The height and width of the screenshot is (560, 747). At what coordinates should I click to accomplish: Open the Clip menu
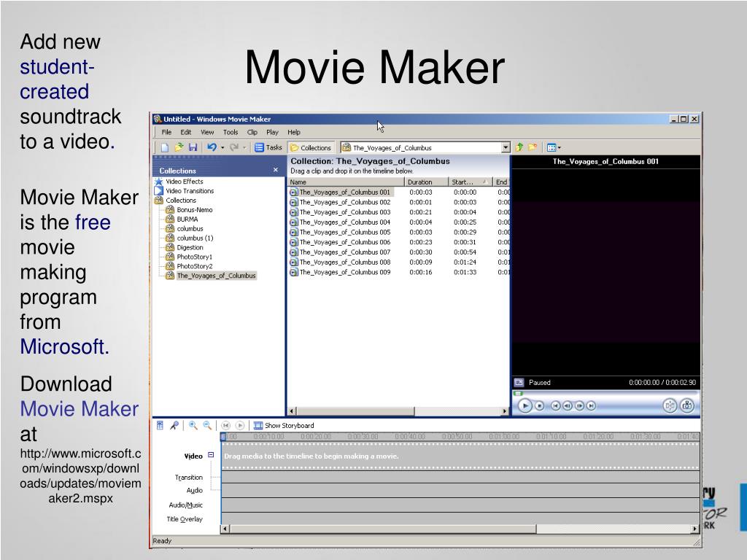click(252, 133)
